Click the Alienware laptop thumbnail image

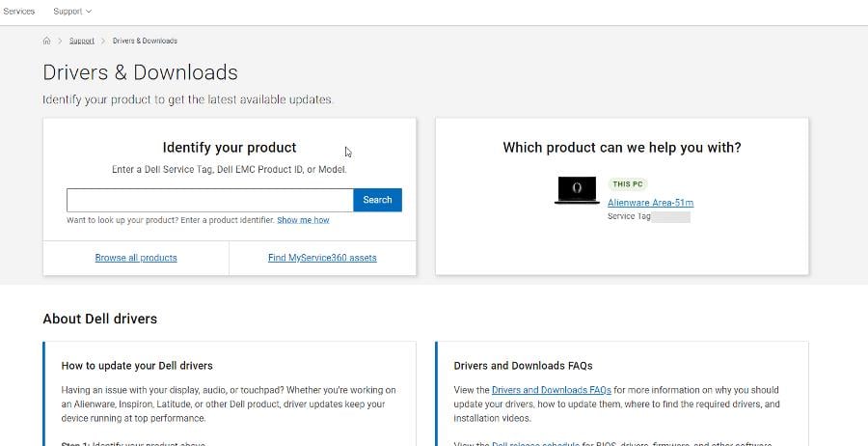pyautogui.click(x=577, y=190)
